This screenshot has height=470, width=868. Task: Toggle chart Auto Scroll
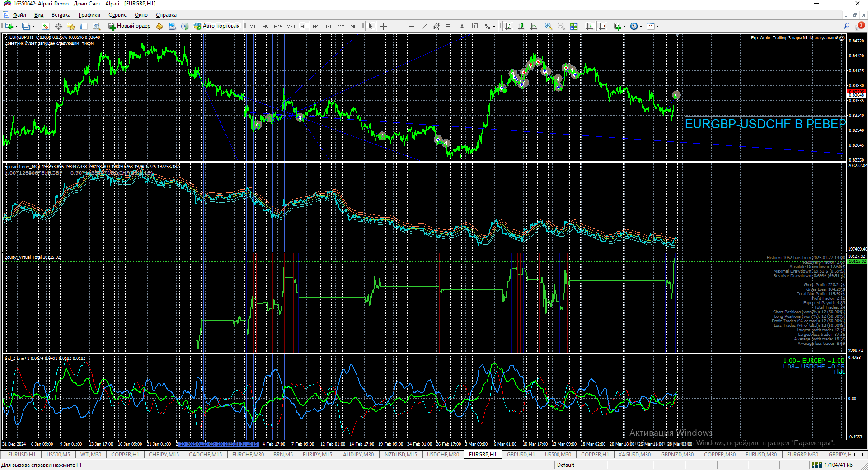click(590, 26)
